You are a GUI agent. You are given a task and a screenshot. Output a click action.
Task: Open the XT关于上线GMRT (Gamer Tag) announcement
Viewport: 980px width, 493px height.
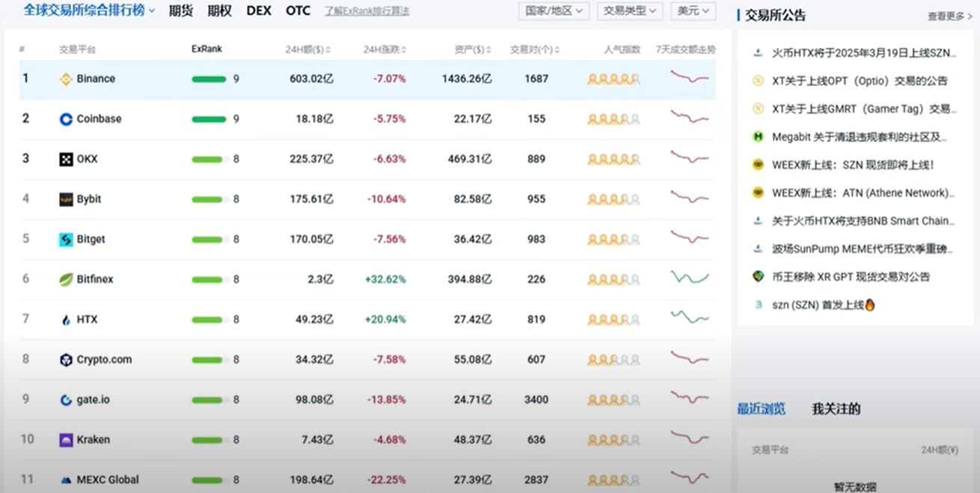coord(865,109)
